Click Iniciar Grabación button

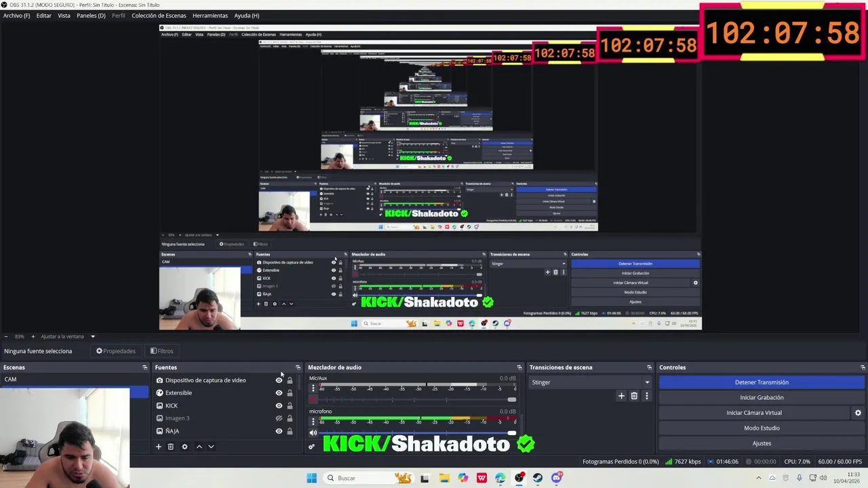click(762, 398)
